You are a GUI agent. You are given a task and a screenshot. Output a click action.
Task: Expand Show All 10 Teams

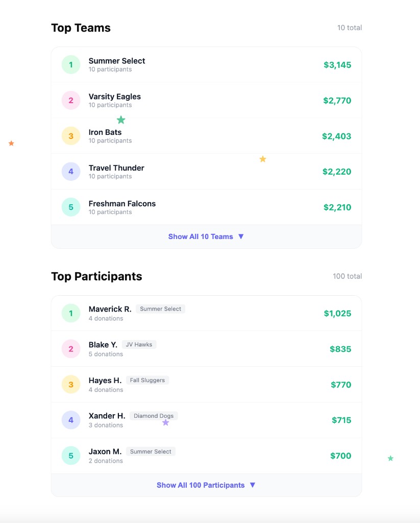click(201, 236)
